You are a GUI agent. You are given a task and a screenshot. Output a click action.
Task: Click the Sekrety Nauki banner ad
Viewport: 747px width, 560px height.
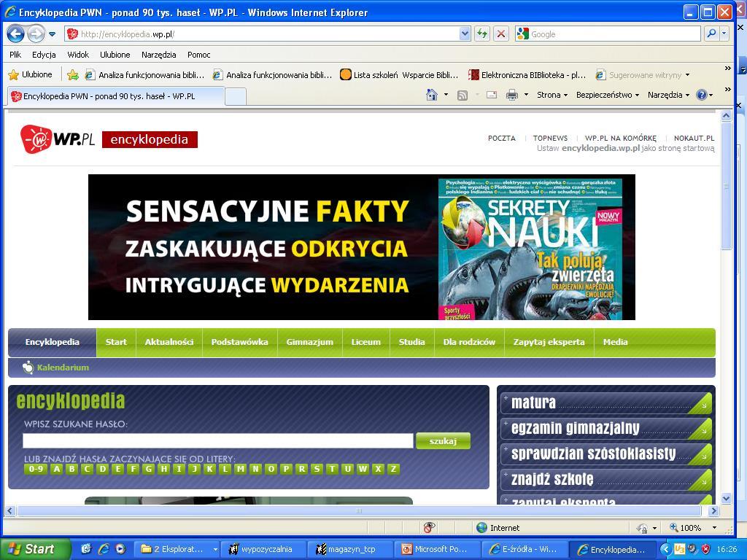coord(362,247)
